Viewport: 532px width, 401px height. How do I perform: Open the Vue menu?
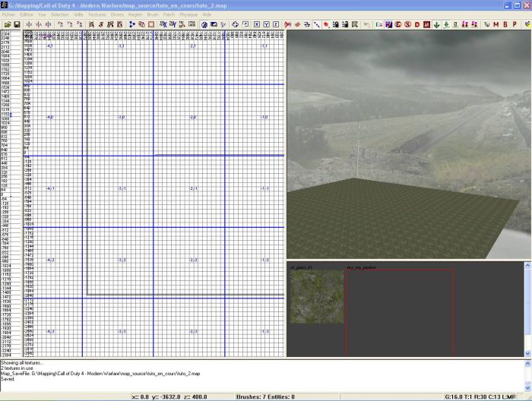click(42, 14)
